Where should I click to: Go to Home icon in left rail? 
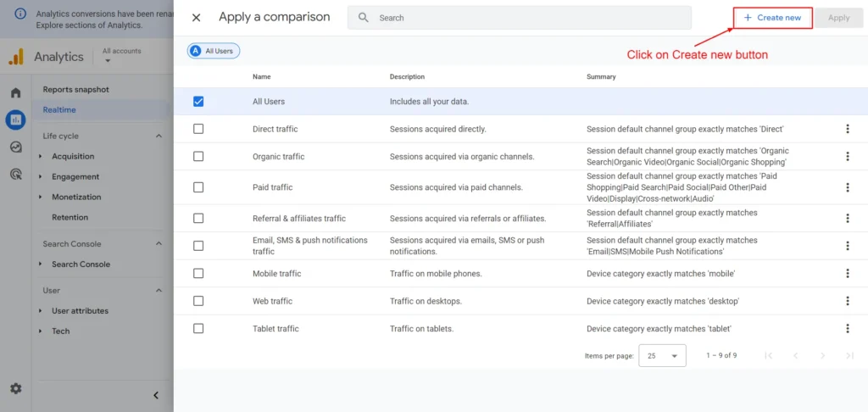15,92
